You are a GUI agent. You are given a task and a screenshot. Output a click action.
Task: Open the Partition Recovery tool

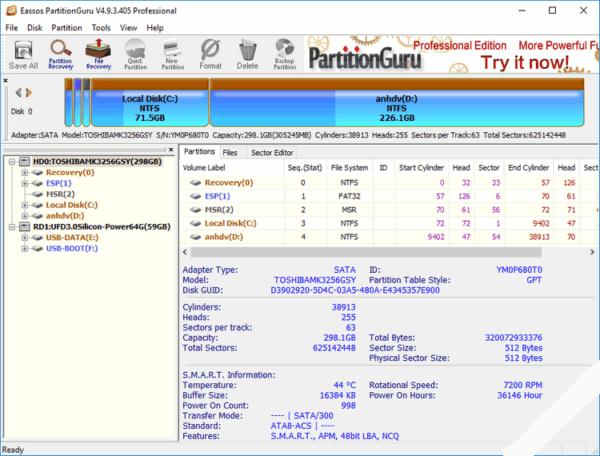click(x=61, y=54)
